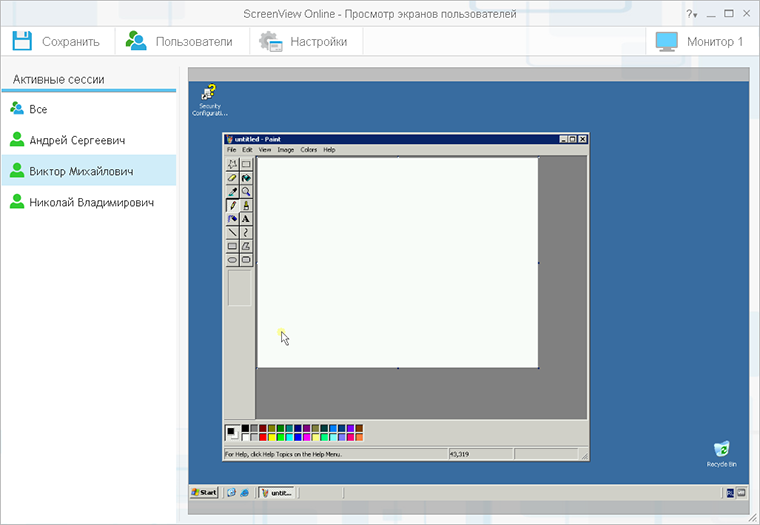Viewport: 760px width, 525px height.
Task: Pick the magenta palette swatch
Action: coord(306,437)
